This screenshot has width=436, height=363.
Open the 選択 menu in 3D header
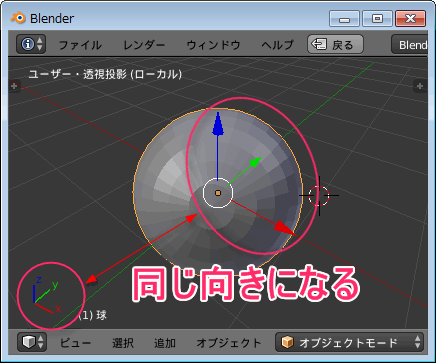click(123, 343)
